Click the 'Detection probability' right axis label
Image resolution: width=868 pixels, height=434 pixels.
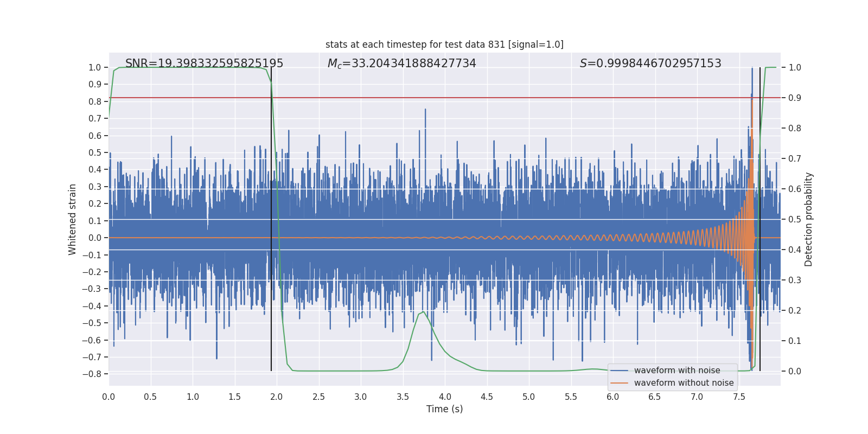click(808, 219)
